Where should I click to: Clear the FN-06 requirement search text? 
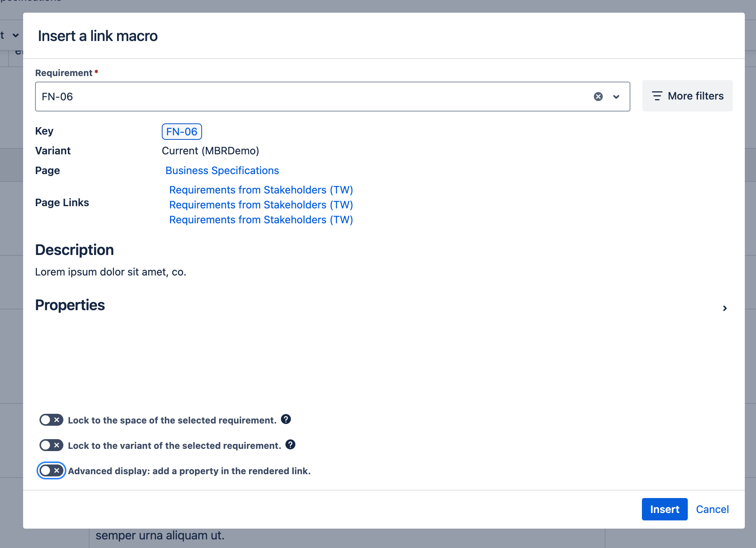(x=598, y=97)
